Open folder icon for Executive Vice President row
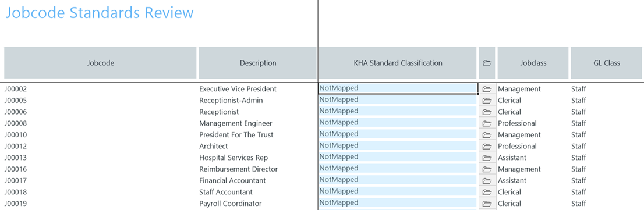 click(x=487, y=89)
